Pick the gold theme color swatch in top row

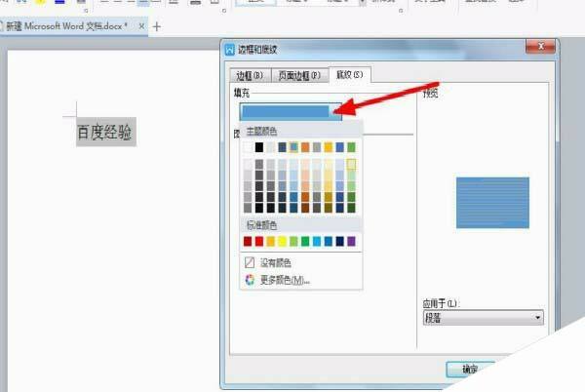pyautogui.click(x=329, y=147)
